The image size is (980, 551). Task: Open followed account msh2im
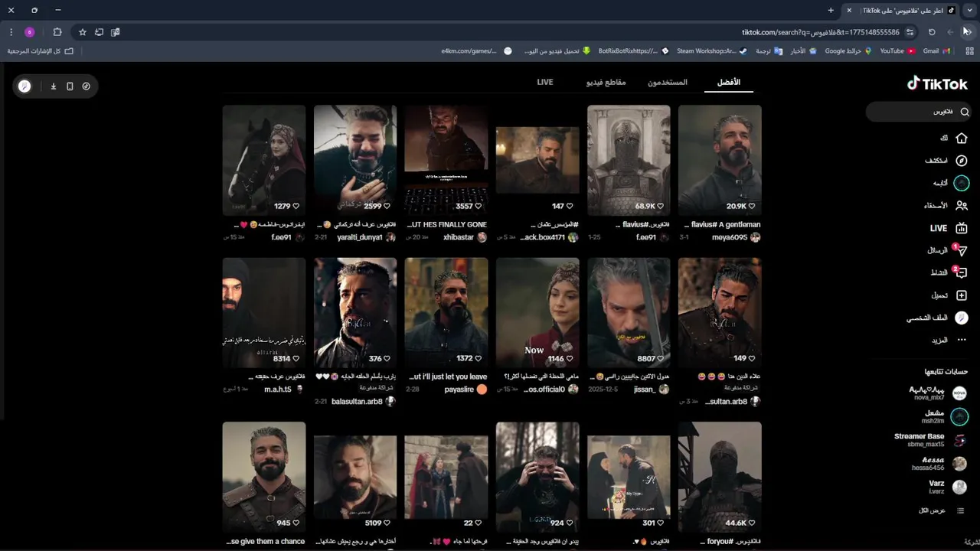pos(944,416)
